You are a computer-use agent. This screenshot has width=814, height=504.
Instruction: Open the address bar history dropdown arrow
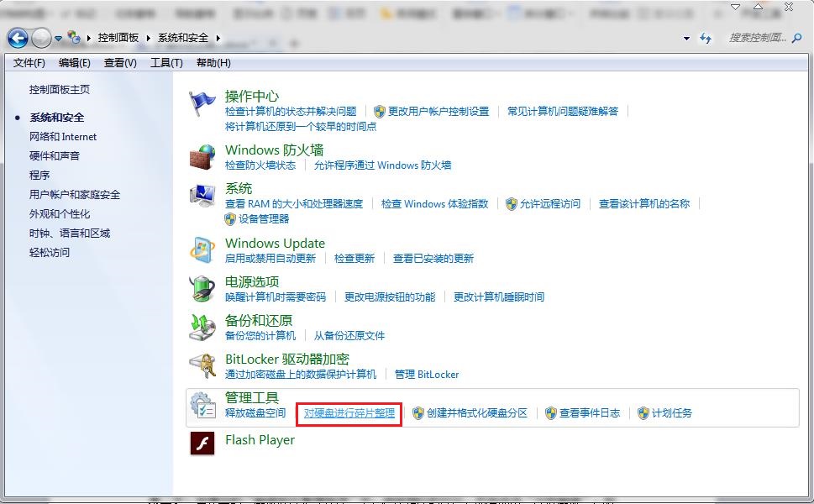686,38
